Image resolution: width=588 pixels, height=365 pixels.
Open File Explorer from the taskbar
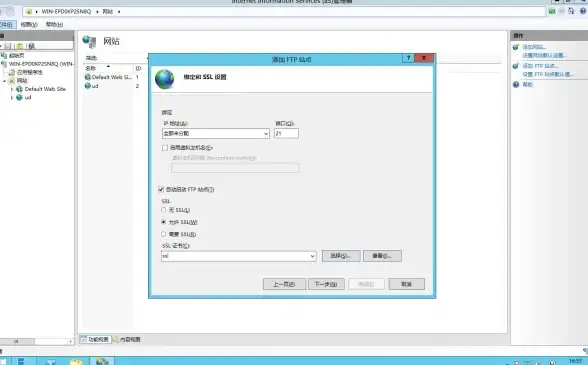pyautogui.click(x=76, y=361)
